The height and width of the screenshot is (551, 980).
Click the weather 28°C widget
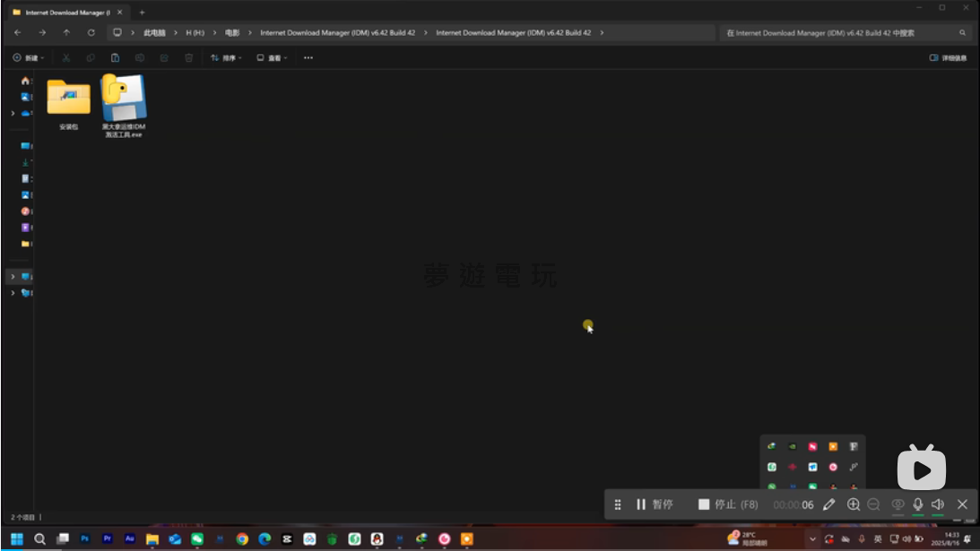click(748, 538)
